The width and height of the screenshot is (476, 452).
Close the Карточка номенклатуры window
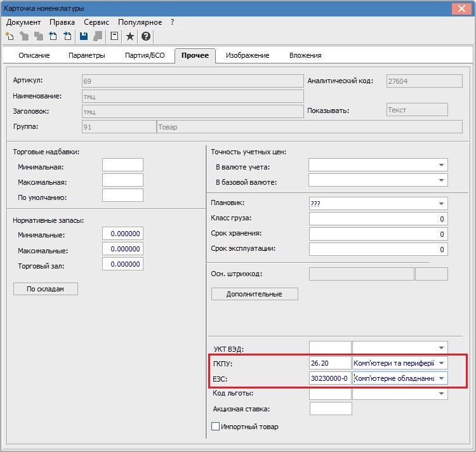(461, 8)
